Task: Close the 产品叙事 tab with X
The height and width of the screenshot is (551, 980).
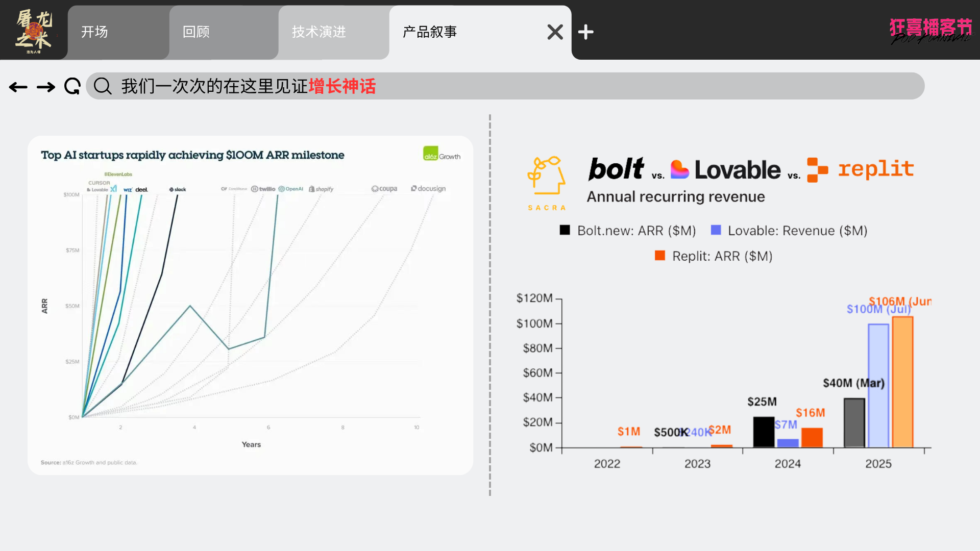Action: [x=555, y=32]
